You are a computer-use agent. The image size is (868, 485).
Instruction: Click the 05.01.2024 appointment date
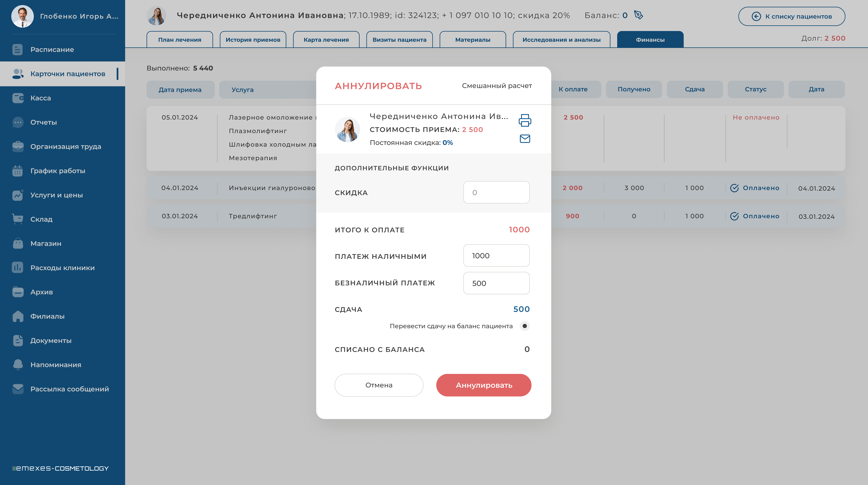pos(180,118)
